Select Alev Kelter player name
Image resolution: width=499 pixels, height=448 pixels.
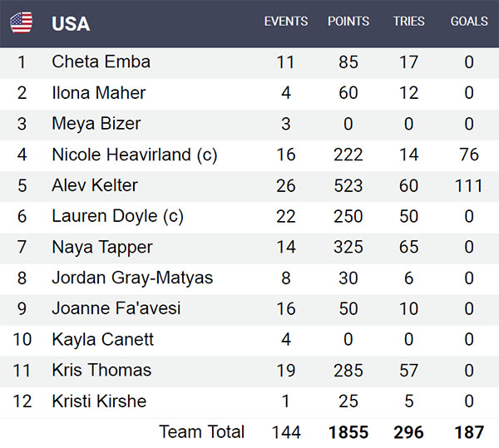coord(95,185)
